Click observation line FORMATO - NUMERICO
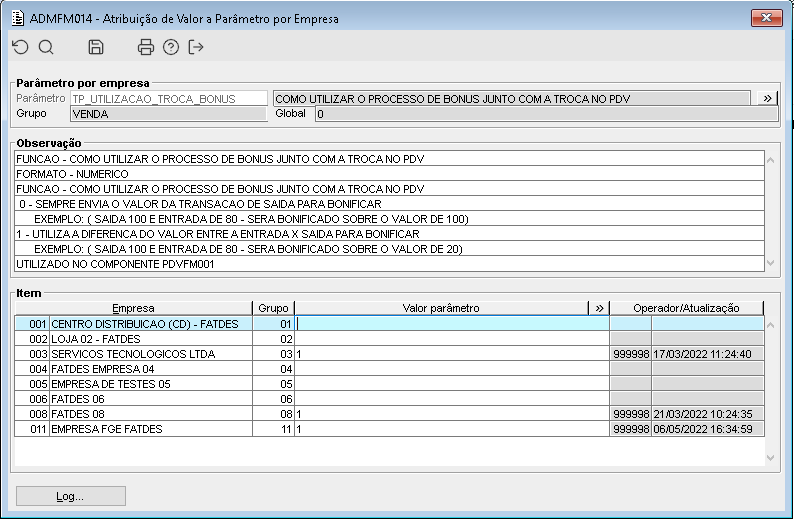 click(389, 174)
